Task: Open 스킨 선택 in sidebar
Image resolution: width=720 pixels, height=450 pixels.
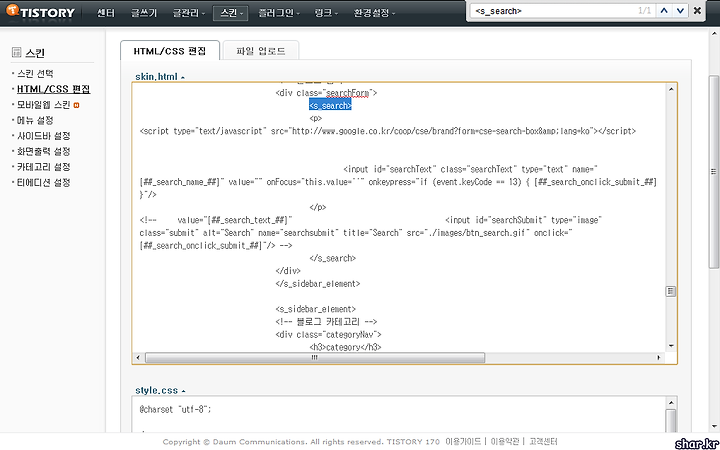Action: point(35,73)
